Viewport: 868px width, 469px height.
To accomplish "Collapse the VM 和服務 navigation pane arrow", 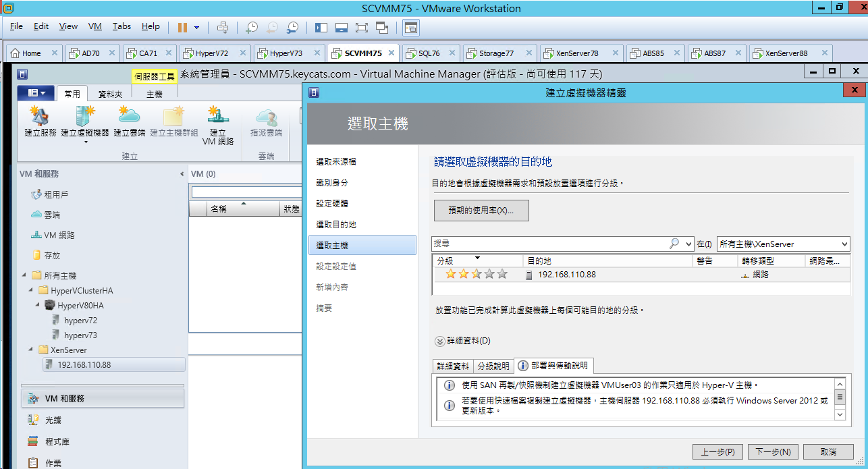I will coord(181,174).
